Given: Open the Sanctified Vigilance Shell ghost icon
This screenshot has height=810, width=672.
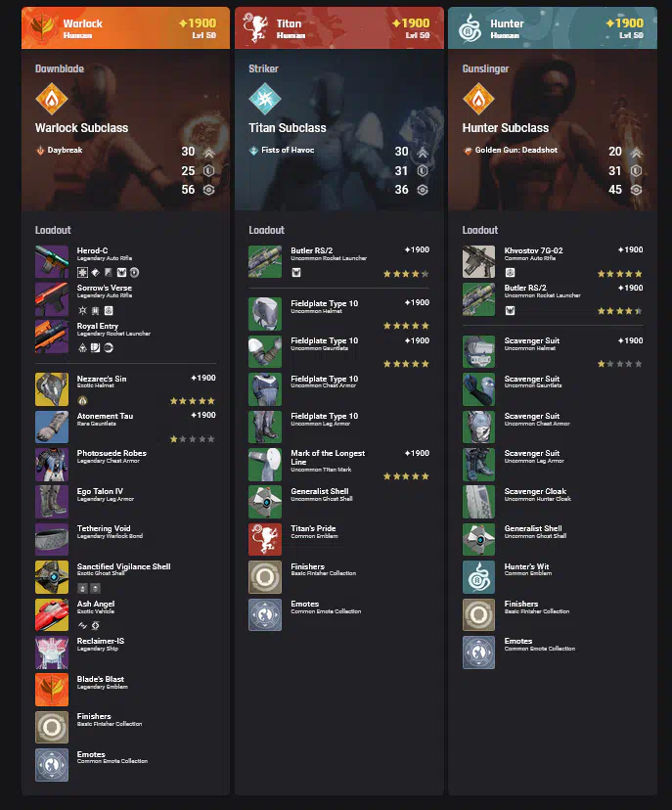Looking at the screenshot, I should click(52, 577).
